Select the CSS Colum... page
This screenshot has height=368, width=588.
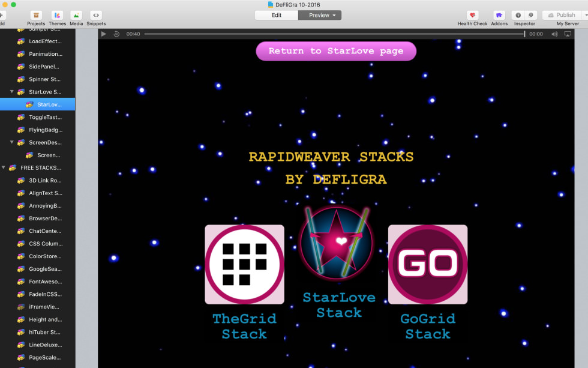pyautogui.click(x=37, y=244)
